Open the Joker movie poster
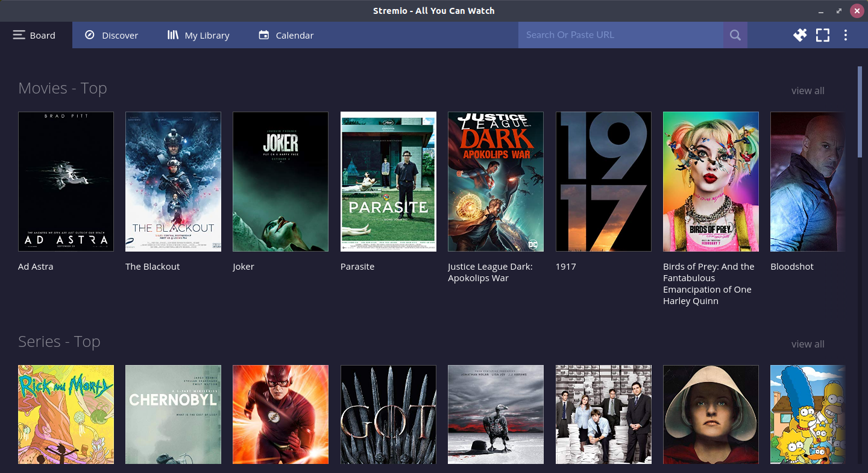 280,182
